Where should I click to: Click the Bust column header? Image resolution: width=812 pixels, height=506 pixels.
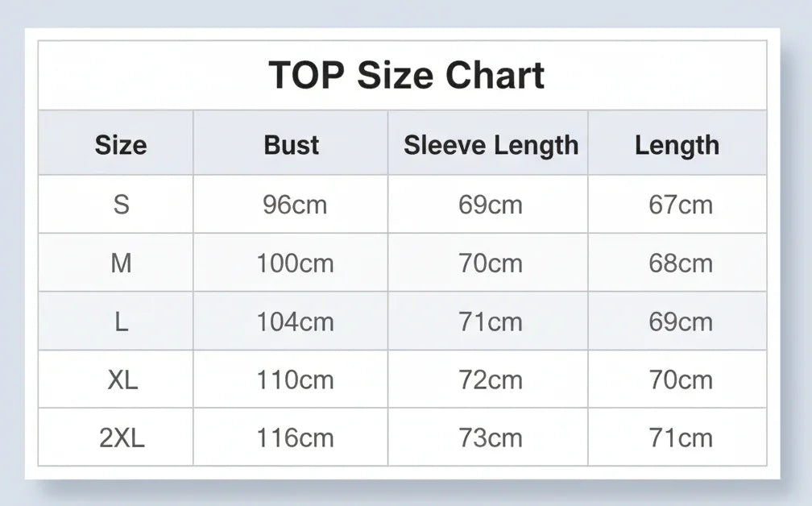click(x=292, y=145)
